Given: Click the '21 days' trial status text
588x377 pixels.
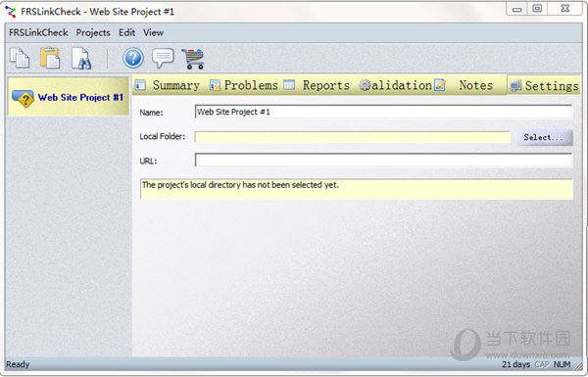Looking at the screenshot, I should tap(515, 364).
